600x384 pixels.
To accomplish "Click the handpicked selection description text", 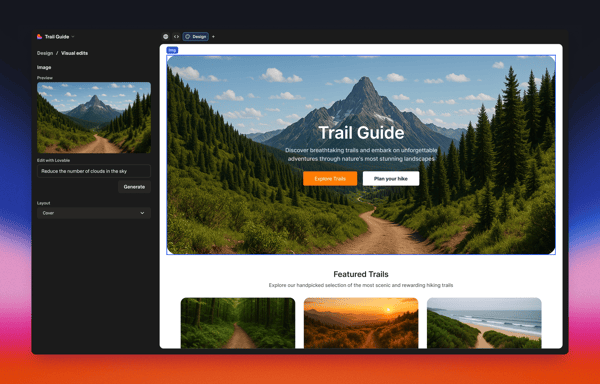I will pyautogui.click(x=361, y=285).
